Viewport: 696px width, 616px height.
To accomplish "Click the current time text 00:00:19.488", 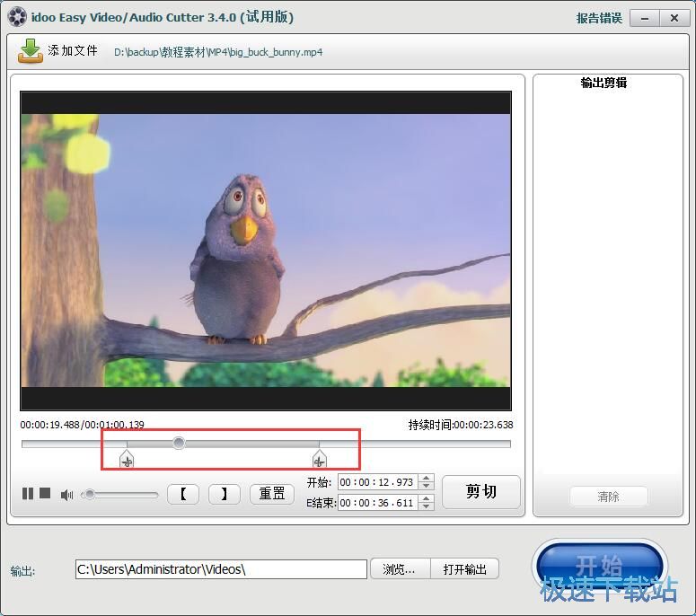I will tap(49, 425).
